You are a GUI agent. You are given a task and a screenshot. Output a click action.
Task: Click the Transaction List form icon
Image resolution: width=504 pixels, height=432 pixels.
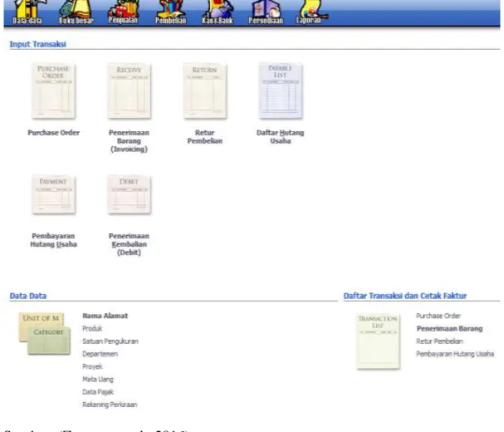click(x=378, y=341)
